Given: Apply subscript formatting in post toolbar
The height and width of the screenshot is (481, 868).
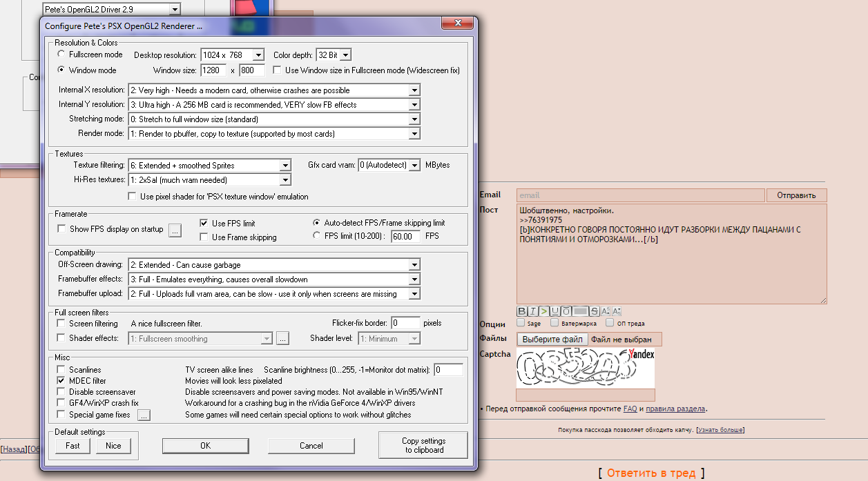Looking at the screenshot, I should 617,311.
